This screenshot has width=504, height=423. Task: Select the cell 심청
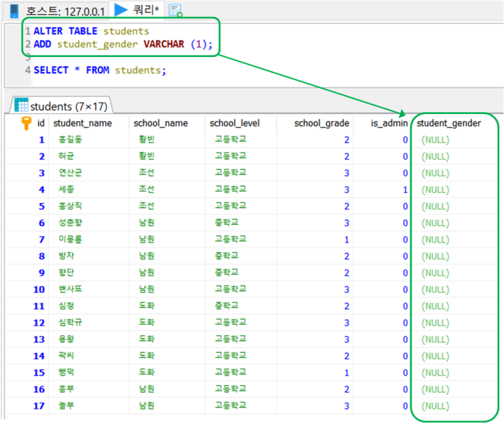(x=66, y=306)
